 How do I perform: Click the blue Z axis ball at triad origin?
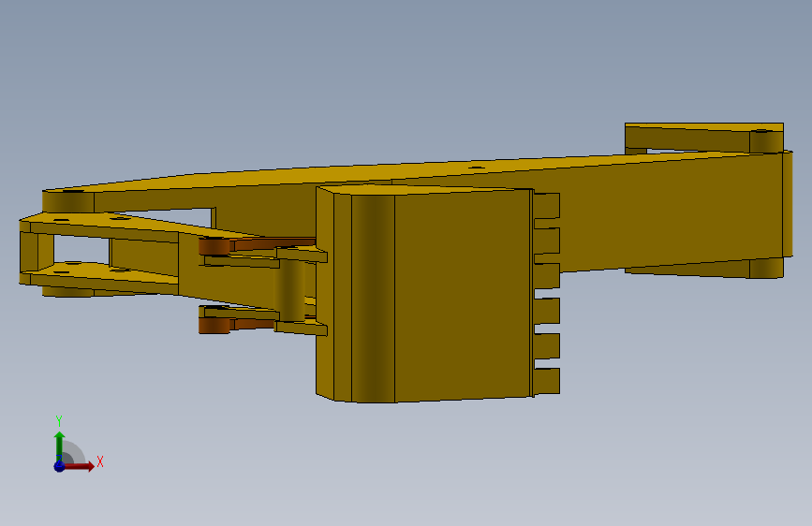coord(59,466)
